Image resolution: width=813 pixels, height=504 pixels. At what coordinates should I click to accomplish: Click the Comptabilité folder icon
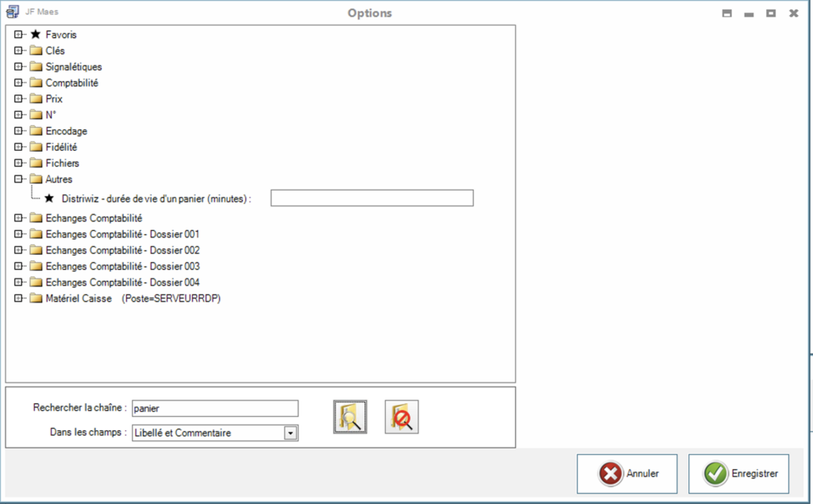pyautogui.click(x=36, y=83)
